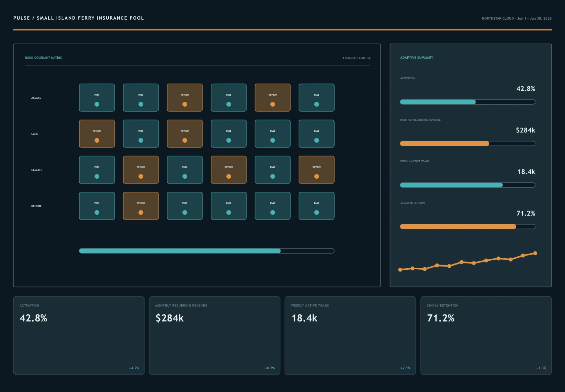565x392 pixels.
Task: Click the "PULSE / SMALL ISLAND FERRY INSURANCE POOL" title
Action: (x=78, y=18)
